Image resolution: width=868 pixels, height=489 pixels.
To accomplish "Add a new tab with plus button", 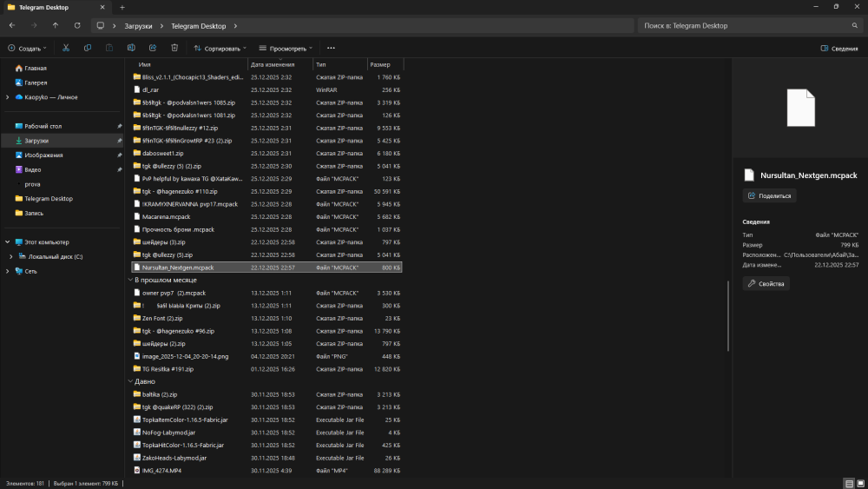I will pos(122,7).
